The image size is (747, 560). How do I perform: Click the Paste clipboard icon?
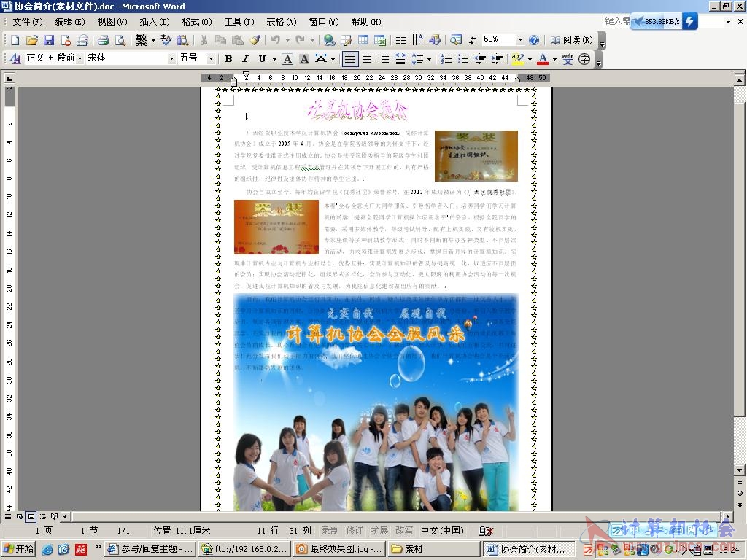pyautogui.click(x=238, y=41)
